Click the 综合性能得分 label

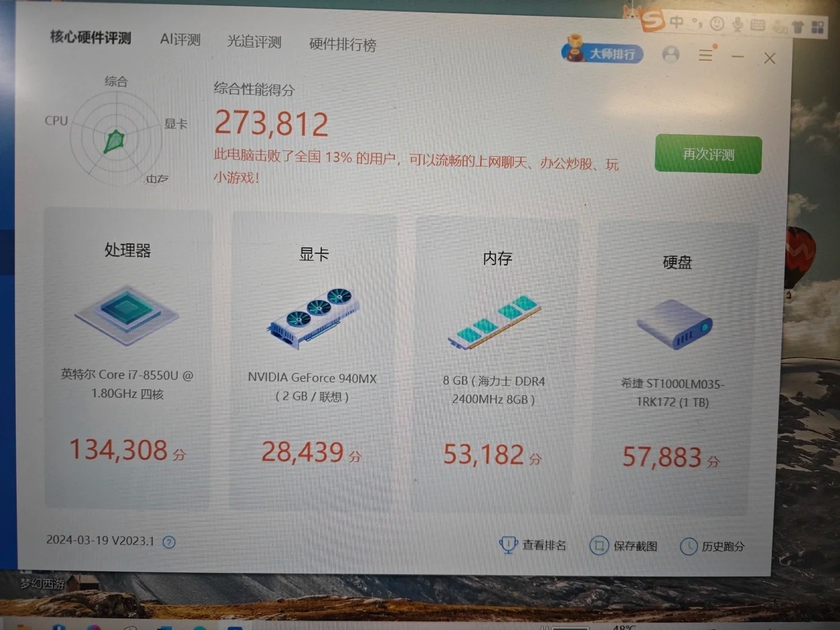coord(254,89)
